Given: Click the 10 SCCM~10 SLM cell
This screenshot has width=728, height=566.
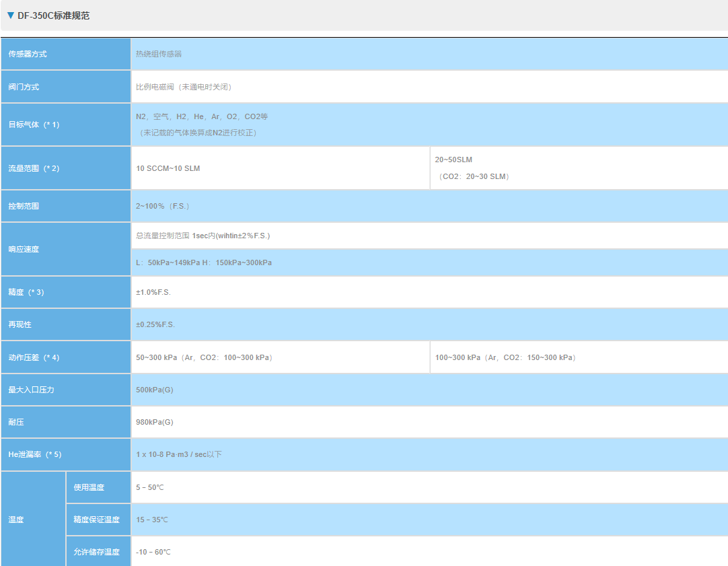Looking at the screenshot, I should click(281, 168).
